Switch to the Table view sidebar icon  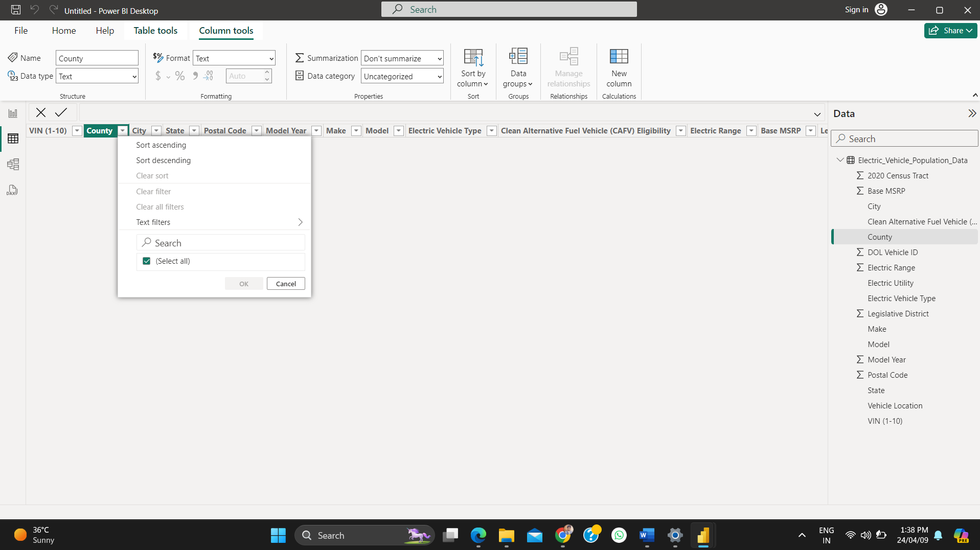click(x=13, y=139)
